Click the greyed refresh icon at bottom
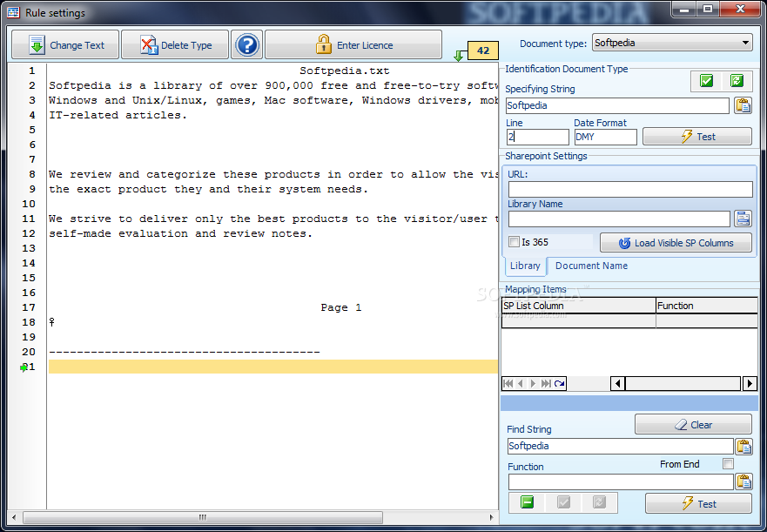Image resolution: width=767 pixels, height=532 pixels. tap(599, 502)
